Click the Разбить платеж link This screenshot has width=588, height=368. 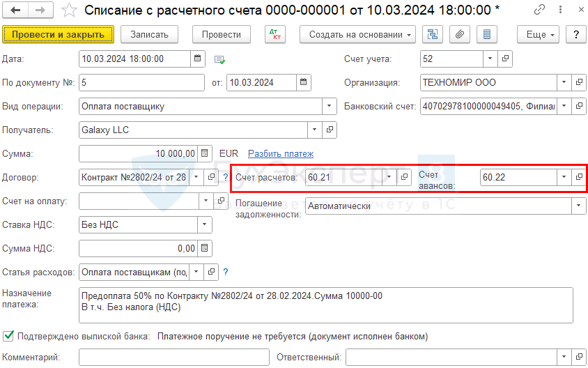pos(281,153)
